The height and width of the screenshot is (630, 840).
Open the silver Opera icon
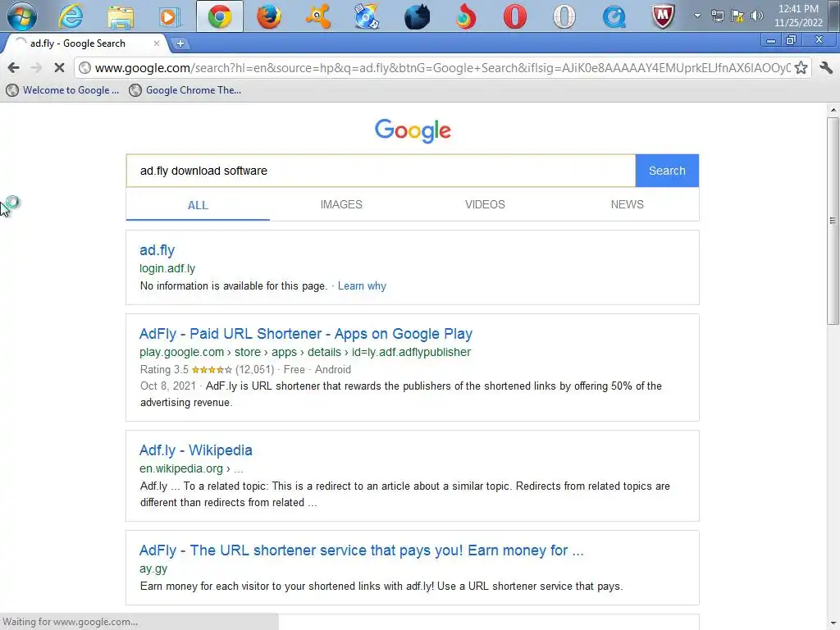564,16
